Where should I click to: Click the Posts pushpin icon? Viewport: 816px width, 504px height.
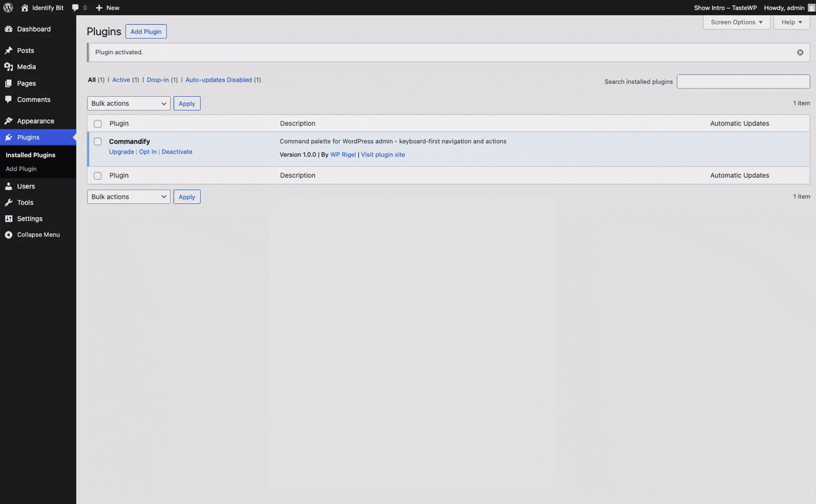tap(8, 50)
